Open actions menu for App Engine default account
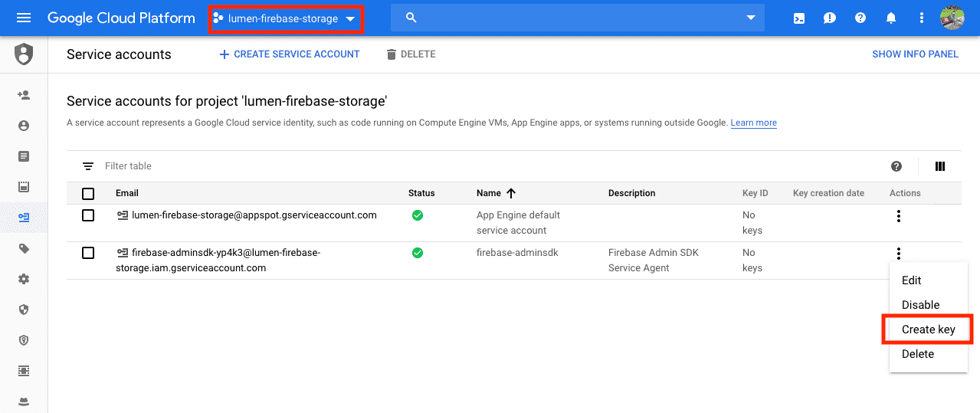980x413 pixels. [x=898, y=216]
